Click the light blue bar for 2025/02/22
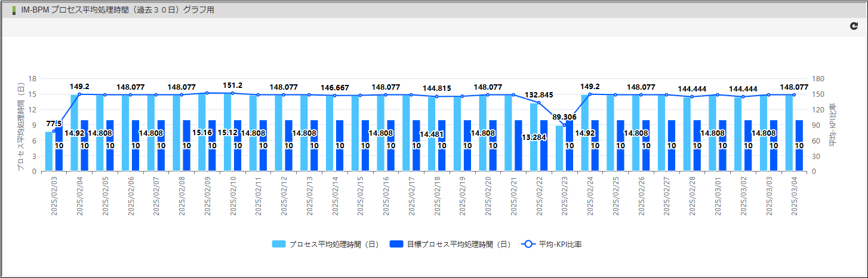This screenshot has height=278, width=868. point(534,138)
